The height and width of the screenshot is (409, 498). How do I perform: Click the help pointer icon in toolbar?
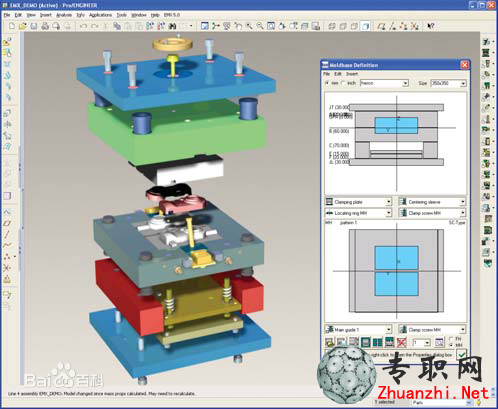tap(431, 26)
